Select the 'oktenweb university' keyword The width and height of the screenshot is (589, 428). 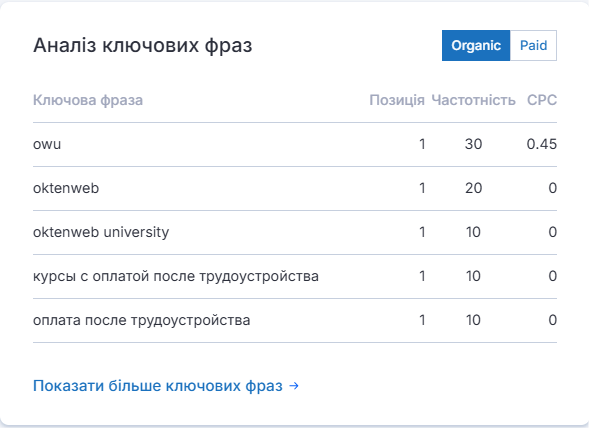101,232
